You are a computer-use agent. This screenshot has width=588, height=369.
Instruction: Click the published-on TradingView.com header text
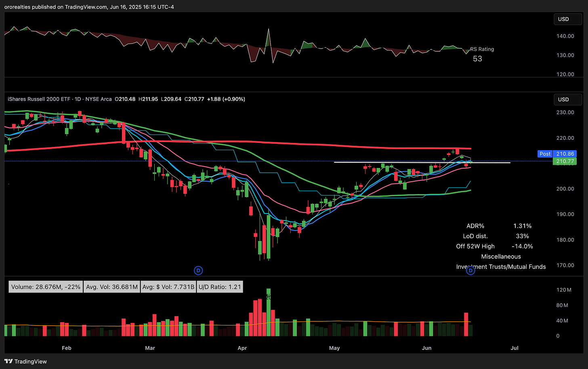[89, 7]
